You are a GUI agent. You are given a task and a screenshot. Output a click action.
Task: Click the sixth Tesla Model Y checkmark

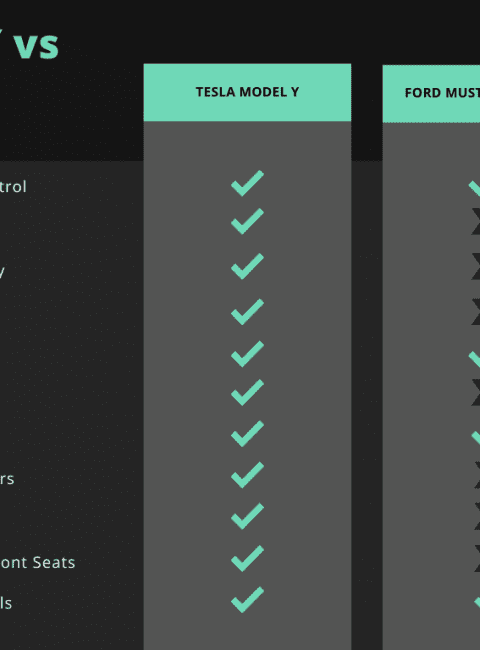[x=247, y=392]
